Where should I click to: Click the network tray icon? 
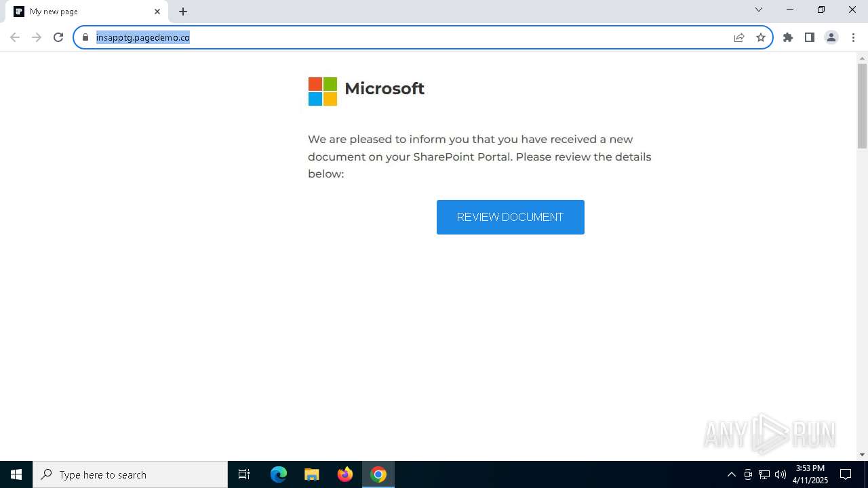click(x=764, y=474)
